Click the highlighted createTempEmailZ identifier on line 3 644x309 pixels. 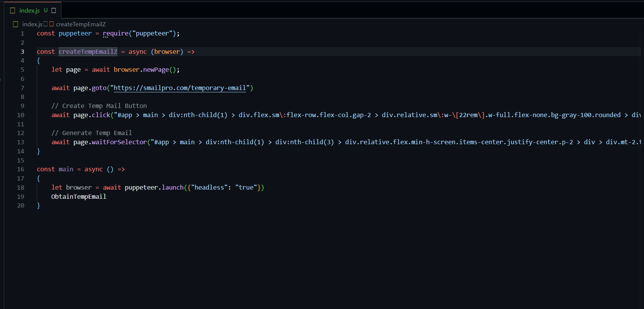(88, 52)
